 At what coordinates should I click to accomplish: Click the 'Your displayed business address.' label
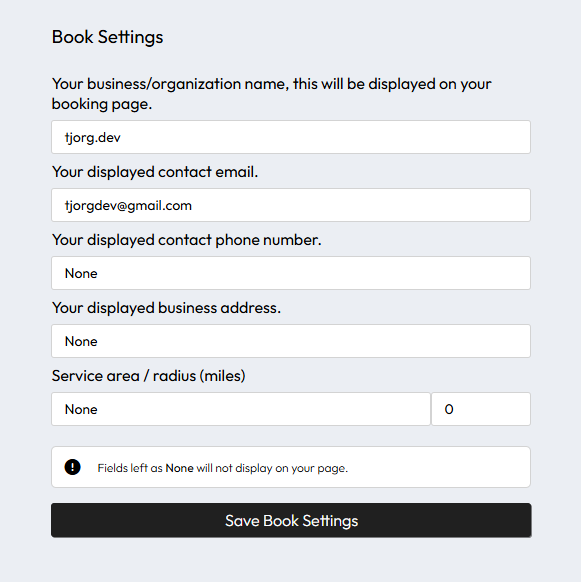pos(166,308)
